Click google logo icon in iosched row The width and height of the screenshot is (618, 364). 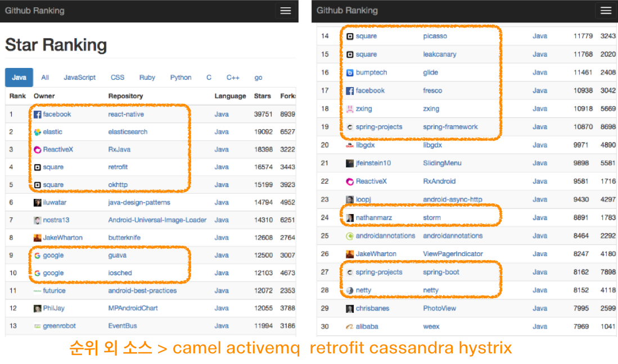[38, 273]
